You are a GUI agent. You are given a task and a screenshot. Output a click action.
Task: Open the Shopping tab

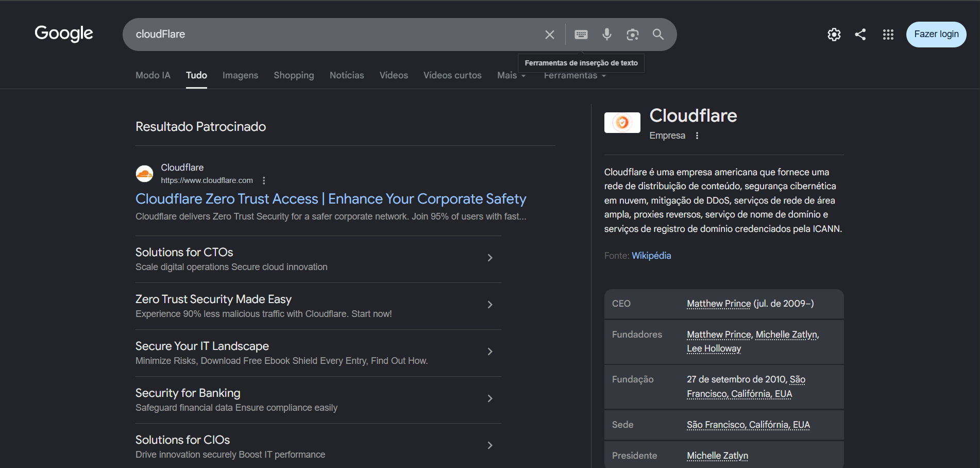(294, 75)
